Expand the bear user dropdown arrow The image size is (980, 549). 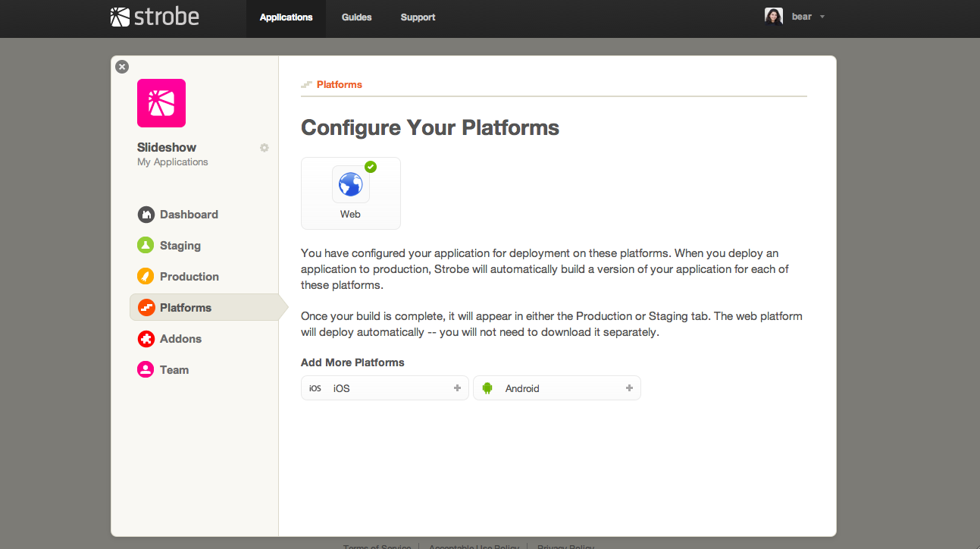pos(822,17)
